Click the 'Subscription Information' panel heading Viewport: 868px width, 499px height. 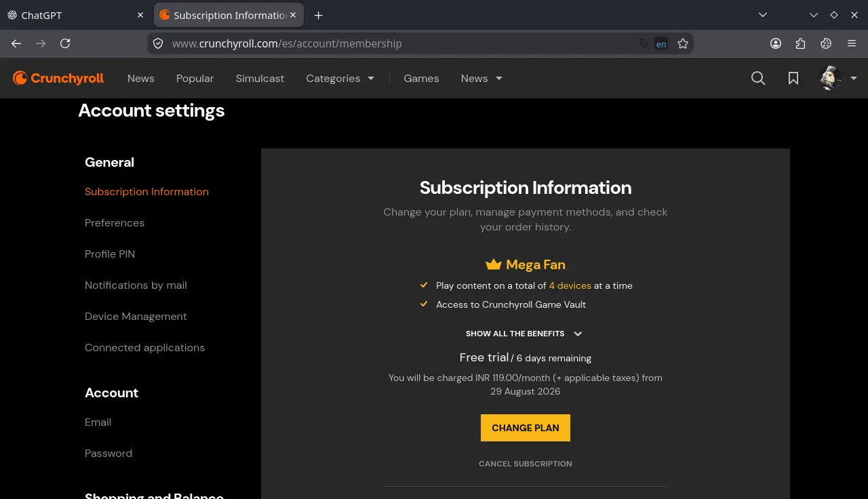coord(526,188)
